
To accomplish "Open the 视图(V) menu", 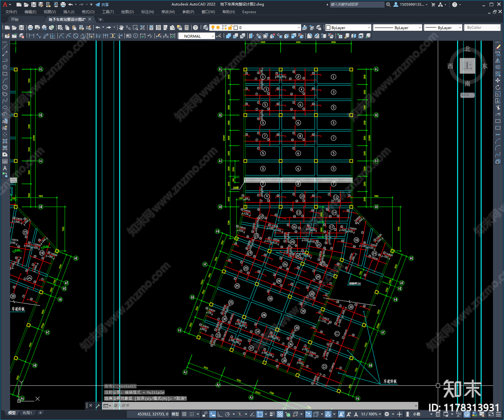I will (50, 12).
